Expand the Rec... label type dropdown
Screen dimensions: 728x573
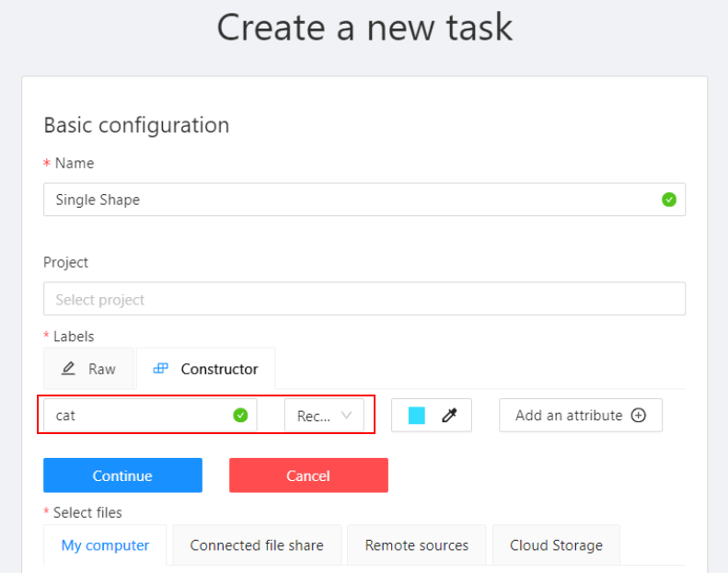[x=324, y=415]
